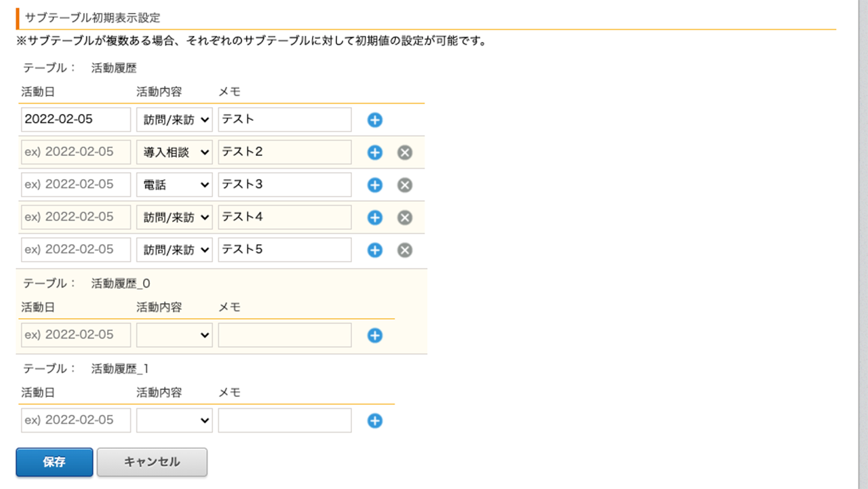Click the 保存 button
868x489 pixels.
click(54, 462)
